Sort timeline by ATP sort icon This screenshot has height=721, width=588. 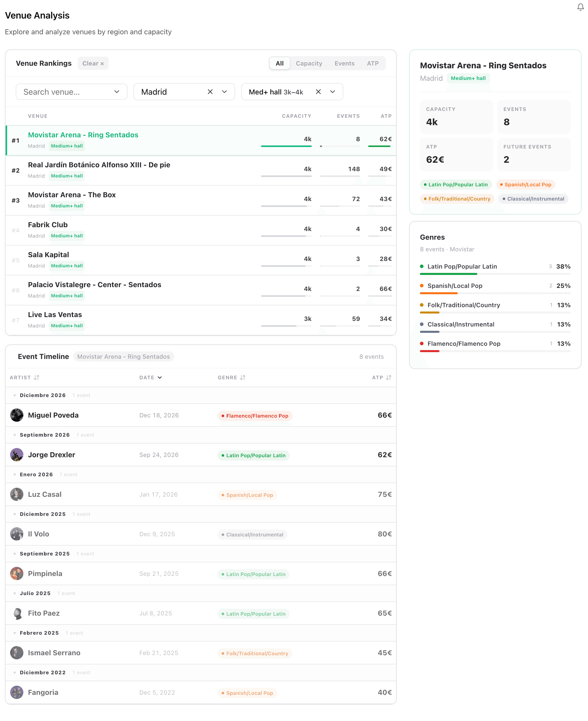click(x=388, y=377)
